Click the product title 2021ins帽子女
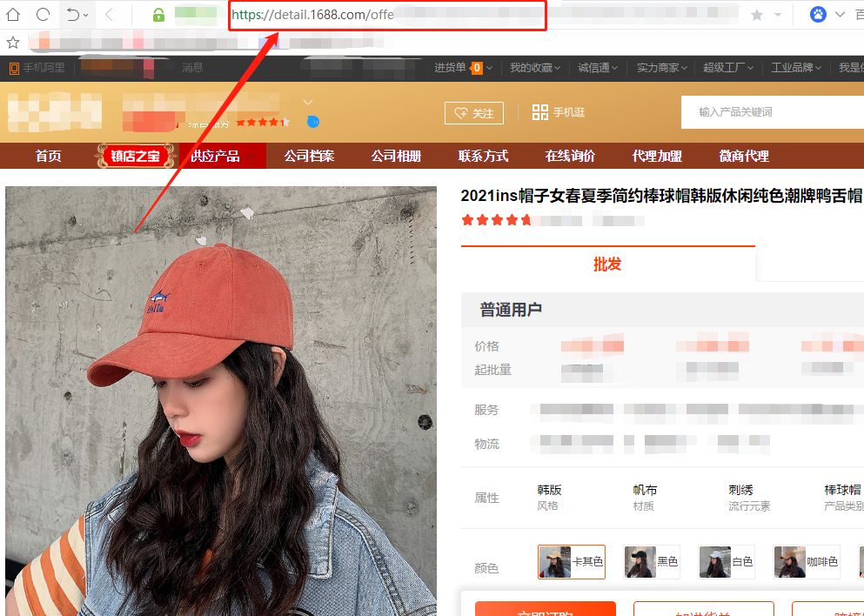The height and width of the screenshot is (616, 864). pos(660,196)
